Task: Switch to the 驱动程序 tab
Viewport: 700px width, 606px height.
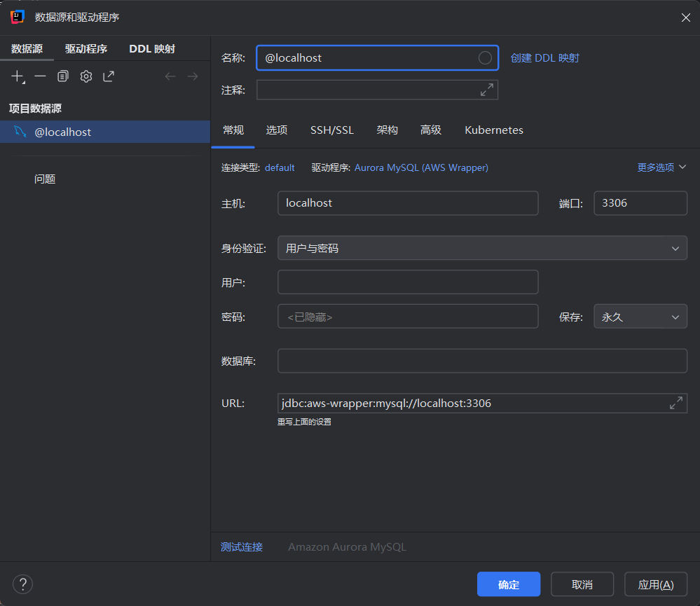Action: 85,48
